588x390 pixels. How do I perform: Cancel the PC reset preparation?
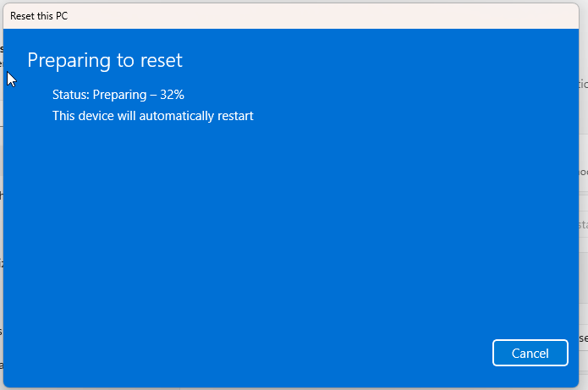tap(530, 353)
